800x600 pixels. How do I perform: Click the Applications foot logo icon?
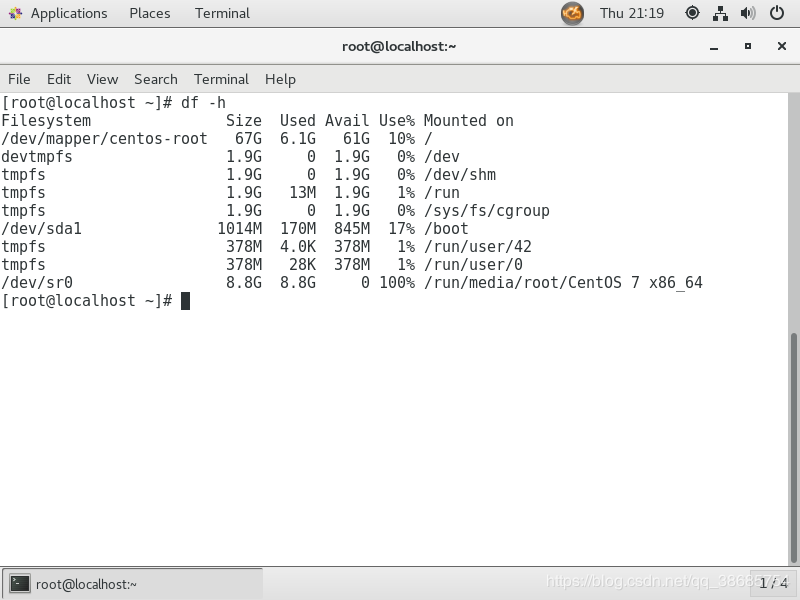(x=15, y=13)
